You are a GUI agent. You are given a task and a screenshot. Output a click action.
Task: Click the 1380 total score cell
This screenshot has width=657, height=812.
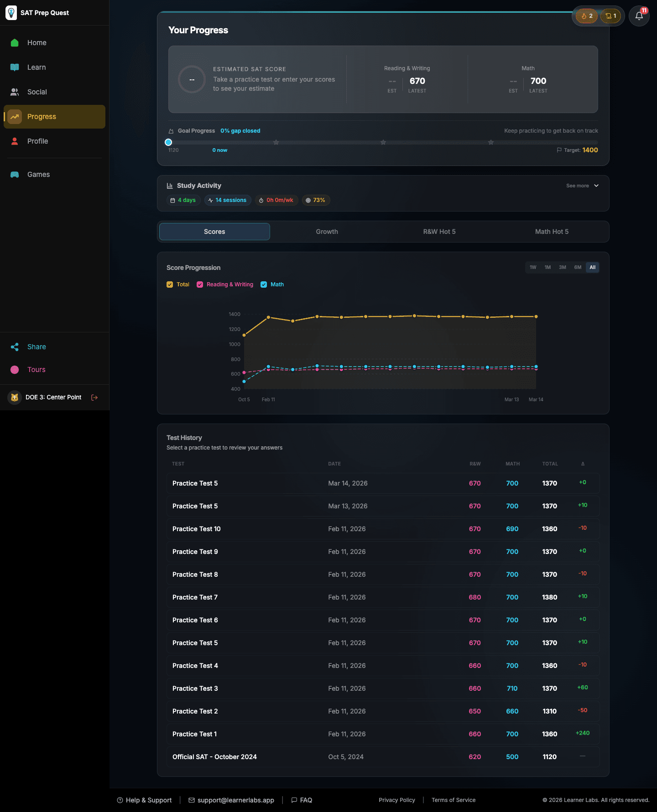[550, 597]
